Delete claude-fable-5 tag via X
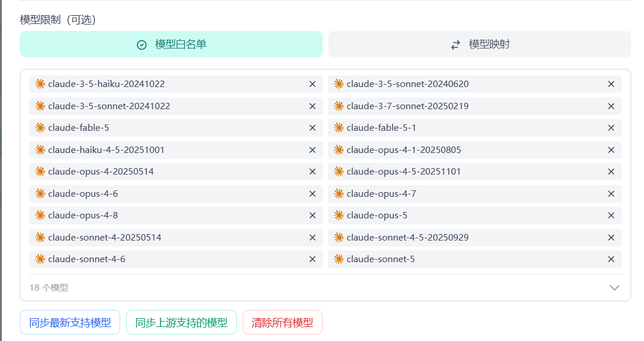The image size is (644, 341). pyautogui.click(x=313, y=128)
